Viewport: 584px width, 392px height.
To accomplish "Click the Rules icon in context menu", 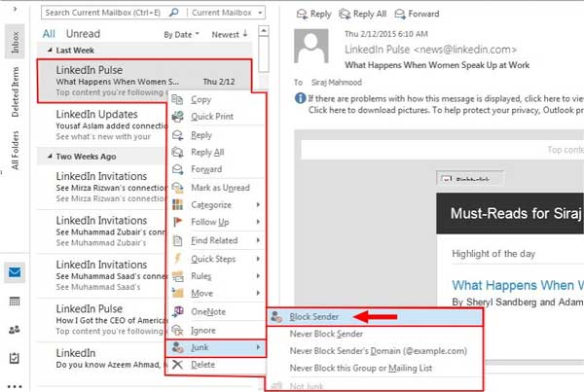I will [178, 276].
